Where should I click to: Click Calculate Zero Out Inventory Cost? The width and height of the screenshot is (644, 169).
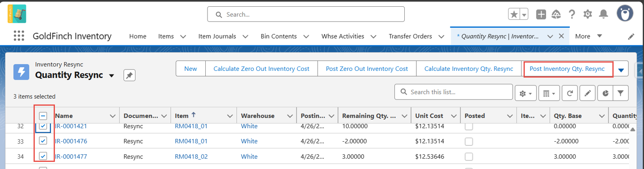262,69
